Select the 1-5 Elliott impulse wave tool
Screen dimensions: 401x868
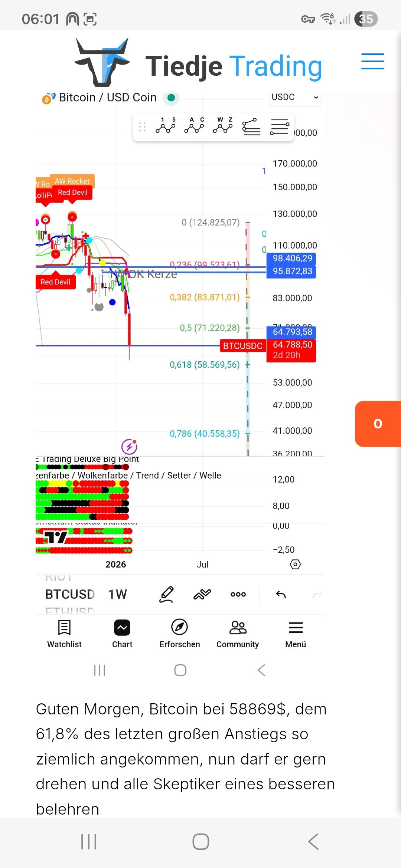pyautogui.click(x=166, y=126)
